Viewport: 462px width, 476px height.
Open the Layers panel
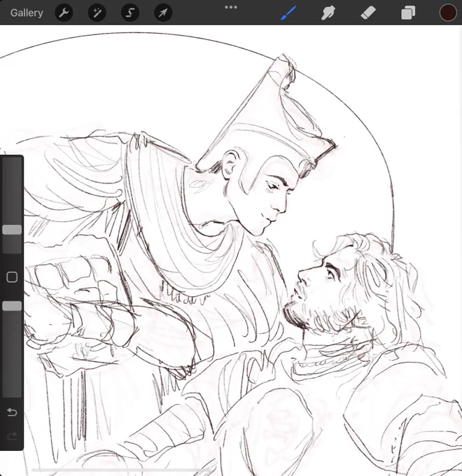click(x=408, y=13)
